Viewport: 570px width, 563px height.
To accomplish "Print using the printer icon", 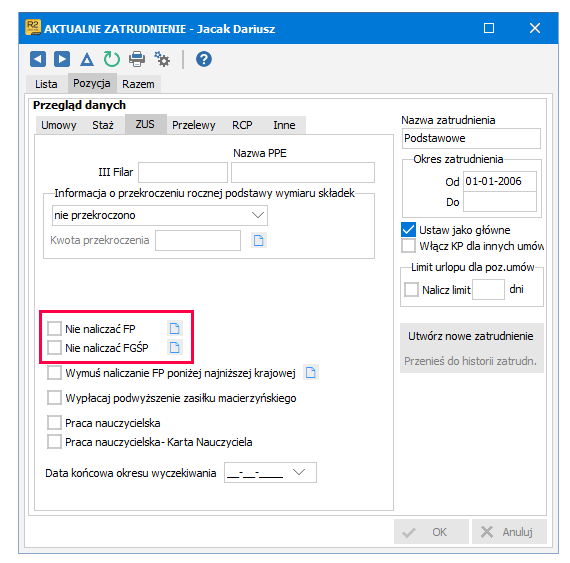I will coord(137,59).
